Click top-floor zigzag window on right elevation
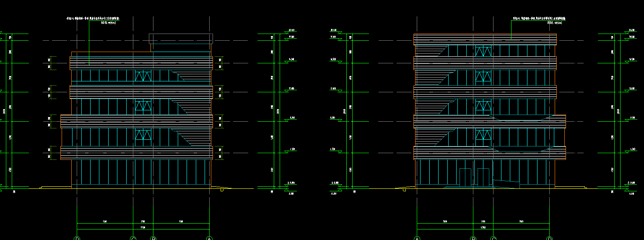 tap(483, 51)
